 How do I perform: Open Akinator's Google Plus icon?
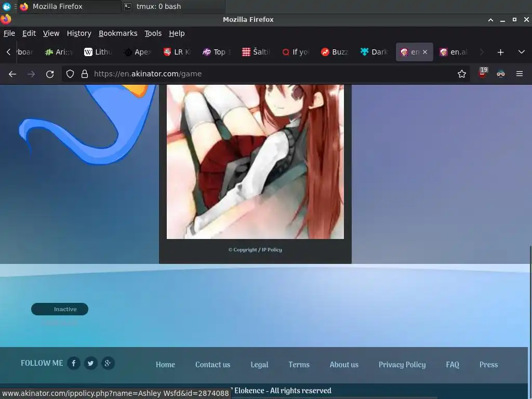click(108, 363)
